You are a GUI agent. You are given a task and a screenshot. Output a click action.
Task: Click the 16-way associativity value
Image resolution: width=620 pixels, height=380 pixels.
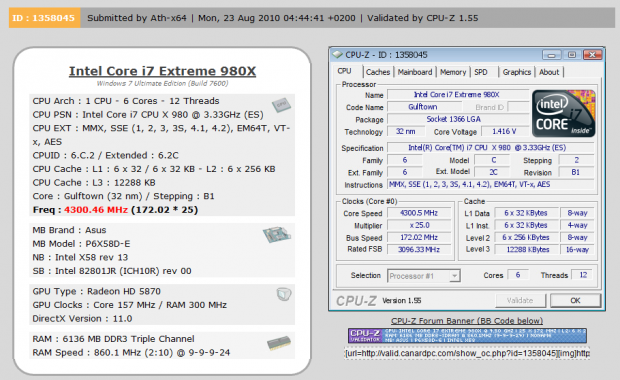(x=577, y=250)
